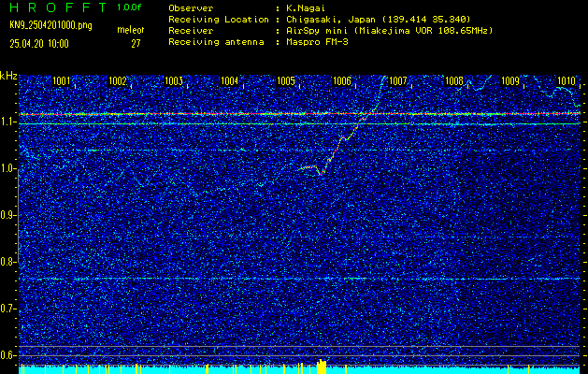The height and width of the screenshot is (374, 588).
Task: Click the 1001 time marker
Action: pyautogui.click(x=61, y=80)
